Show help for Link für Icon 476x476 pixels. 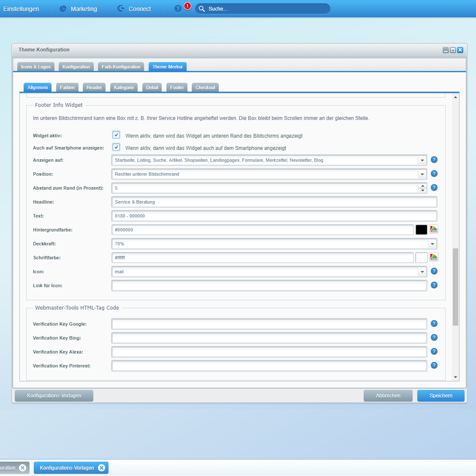pyautogui.click(x=434, y=285)
